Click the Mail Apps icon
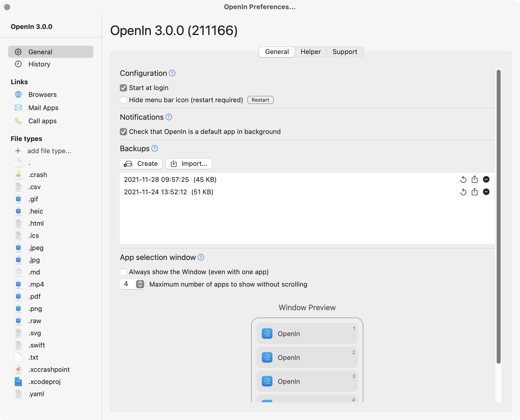 pos(18,108)
